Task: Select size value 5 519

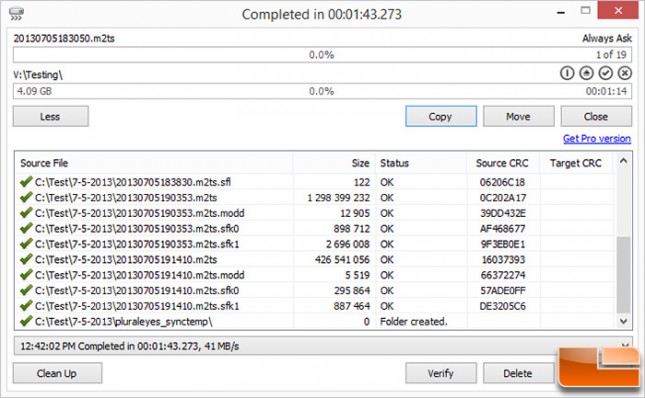Action: [357, 275]
